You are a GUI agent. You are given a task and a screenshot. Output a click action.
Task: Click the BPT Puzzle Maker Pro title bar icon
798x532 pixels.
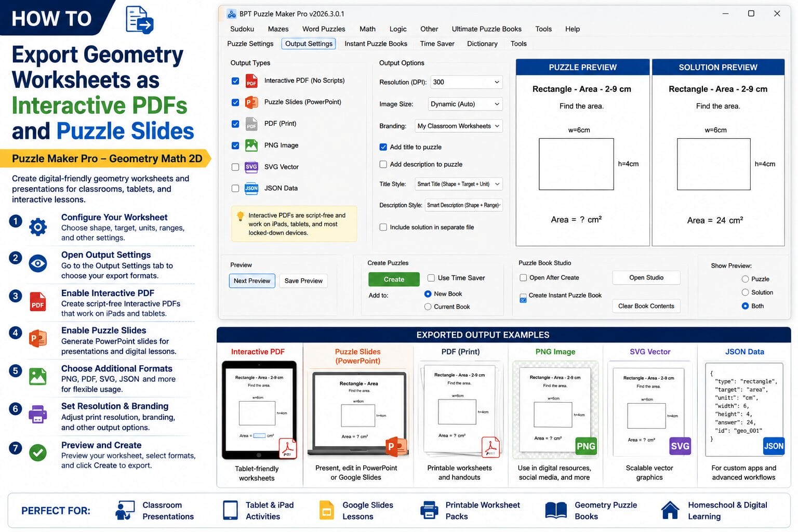tap(232, 14)
